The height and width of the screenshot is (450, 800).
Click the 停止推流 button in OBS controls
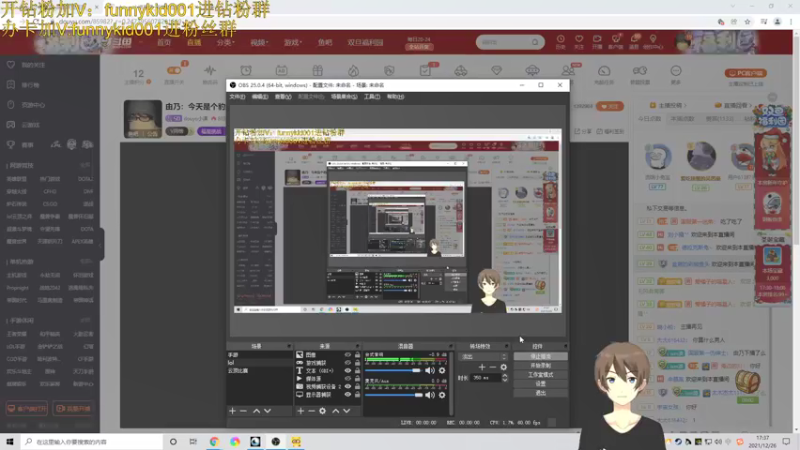click(x=540, y=357)
